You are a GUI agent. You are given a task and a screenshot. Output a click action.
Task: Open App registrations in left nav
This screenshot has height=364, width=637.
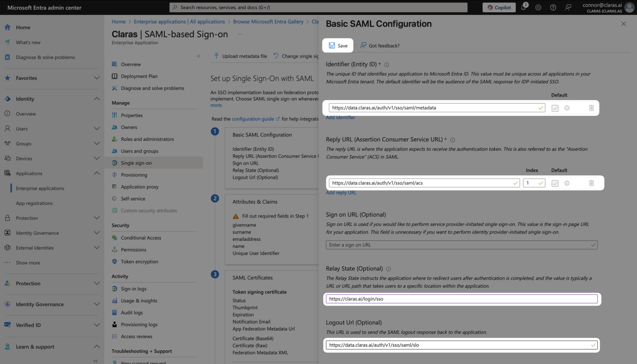point(34,203)
